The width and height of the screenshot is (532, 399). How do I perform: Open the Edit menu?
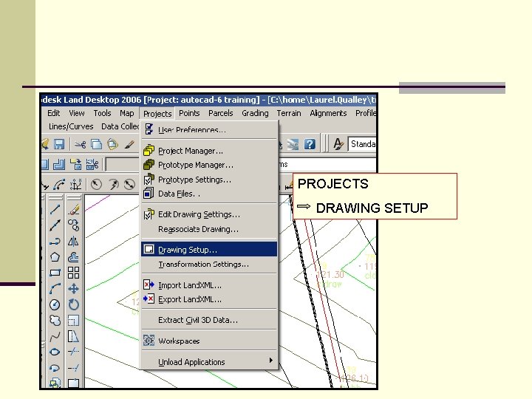[54, 113]
